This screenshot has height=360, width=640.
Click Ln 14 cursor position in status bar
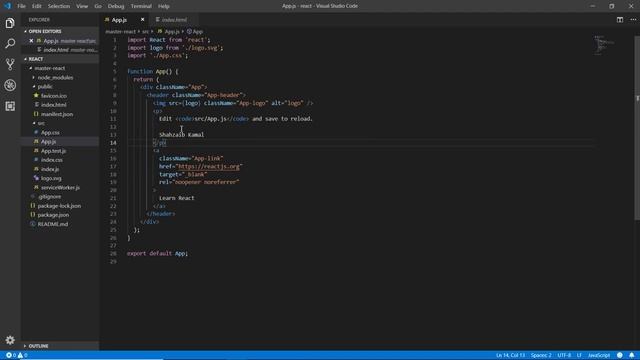click(510, 355)
